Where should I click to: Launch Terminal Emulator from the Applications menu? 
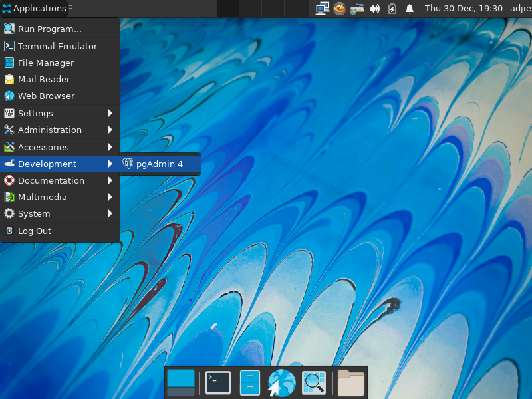click(x=60, y=46)
